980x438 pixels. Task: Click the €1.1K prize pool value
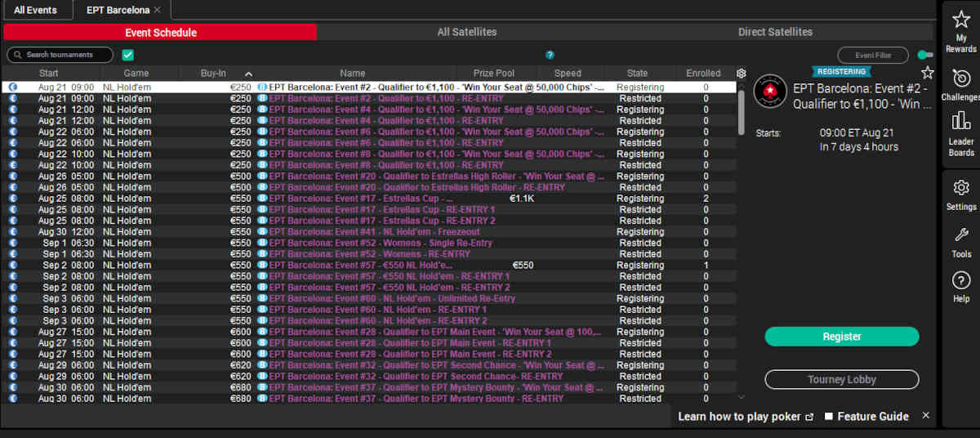click(522, 199)
